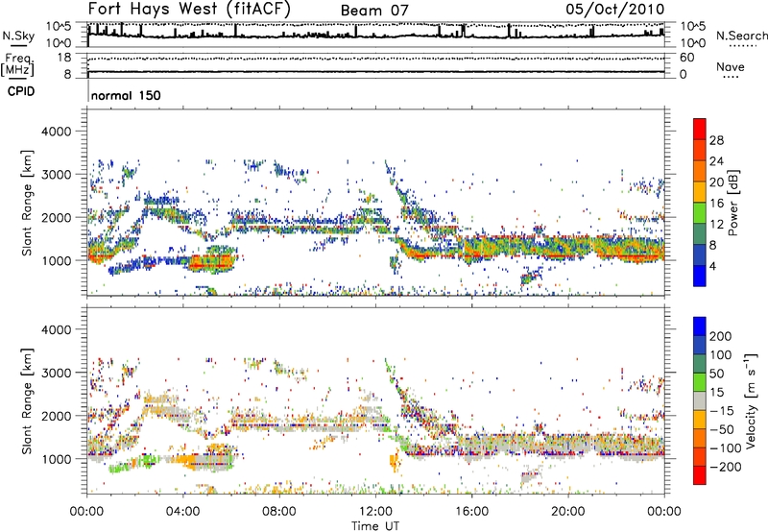Screen dimensions: 768x532
Task: Click the orange 20–24 dB power segment
Action: pyautogui.click(x=700, y=172)
